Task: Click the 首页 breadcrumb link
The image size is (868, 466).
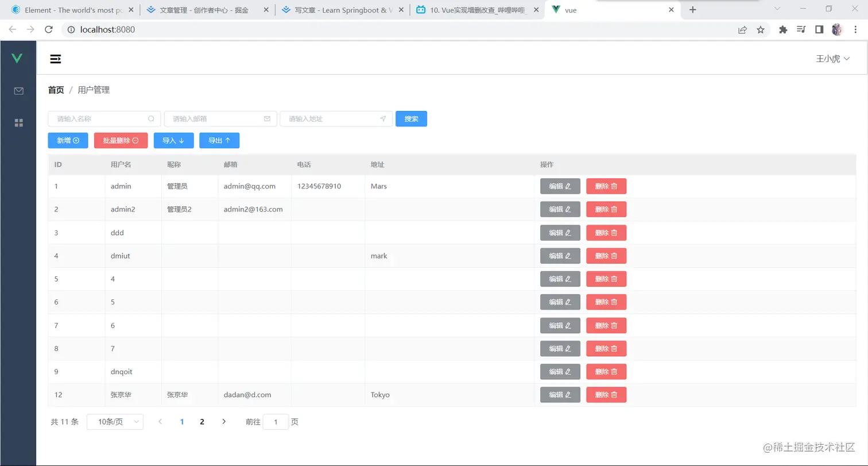Action: tap(56, 90)
